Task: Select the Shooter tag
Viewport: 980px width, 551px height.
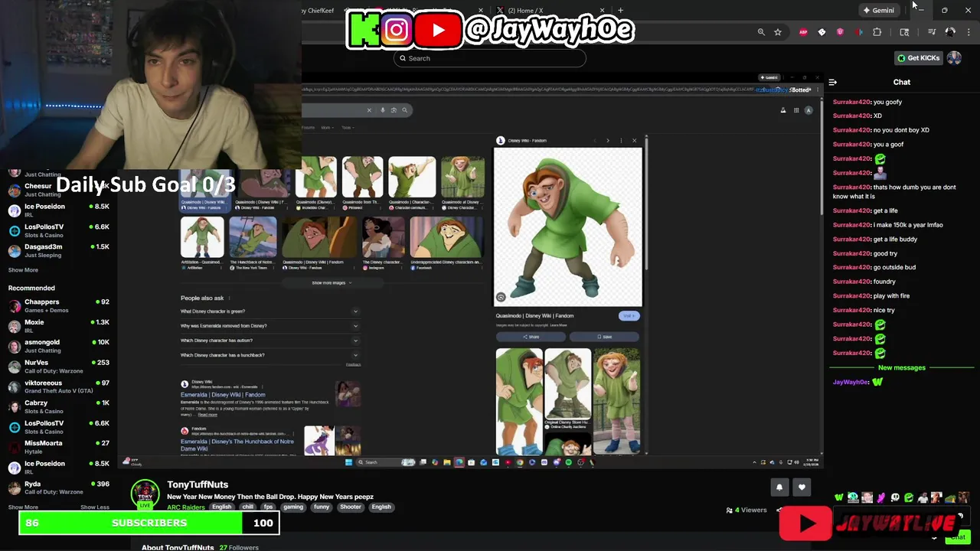Action: pyautogui.click(x=351, y=507)
